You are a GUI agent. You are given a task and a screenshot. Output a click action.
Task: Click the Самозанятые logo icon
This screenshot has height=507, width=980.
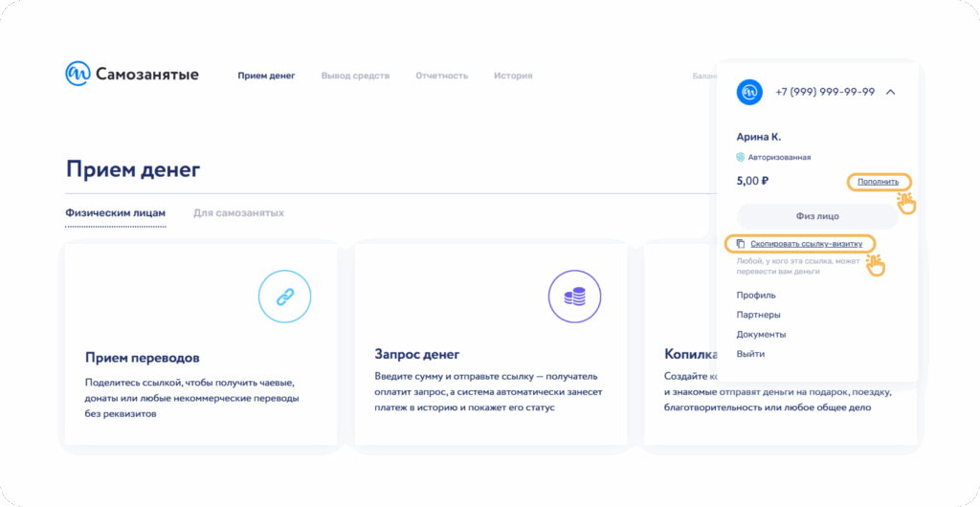78,75
